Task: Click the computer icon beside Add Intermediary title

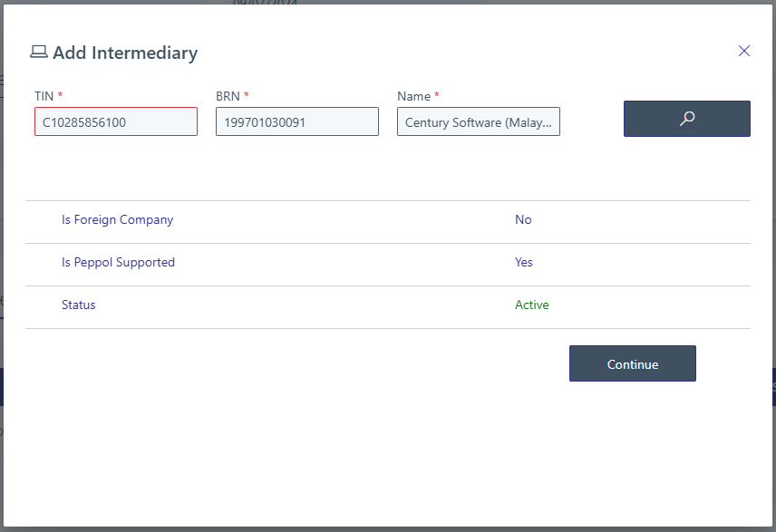Action: (x=38, y=53)
